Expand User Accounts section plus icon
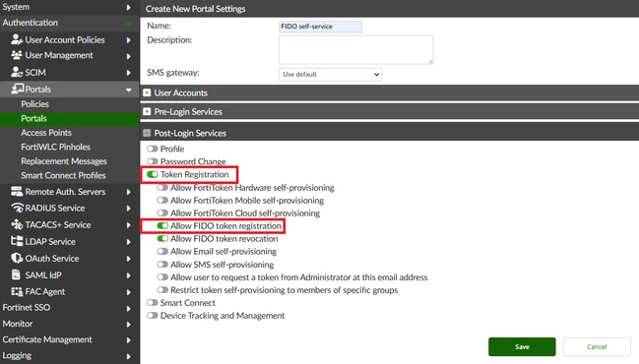The width and height of the screenshot is (639, 364). point(147,92)
